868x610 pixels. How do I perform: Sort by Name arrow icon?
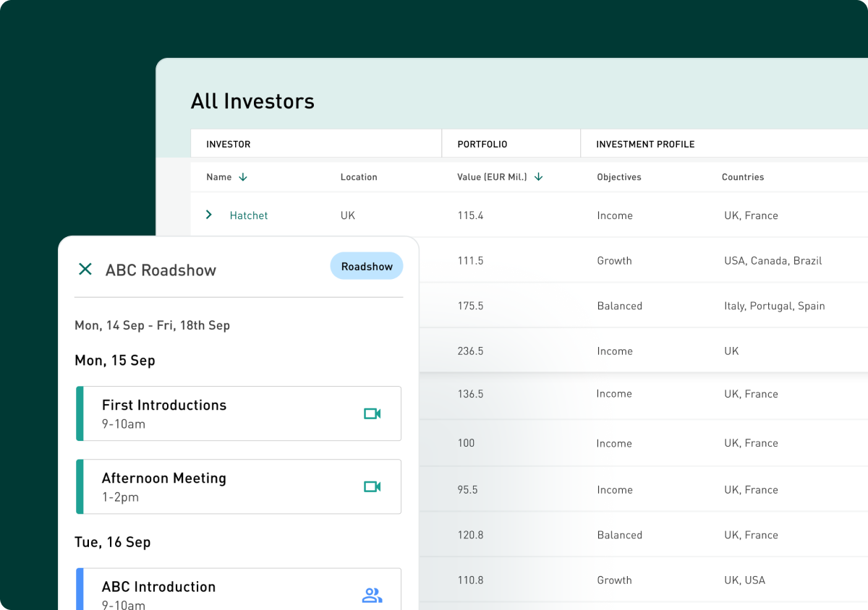(x=243, y=177)
